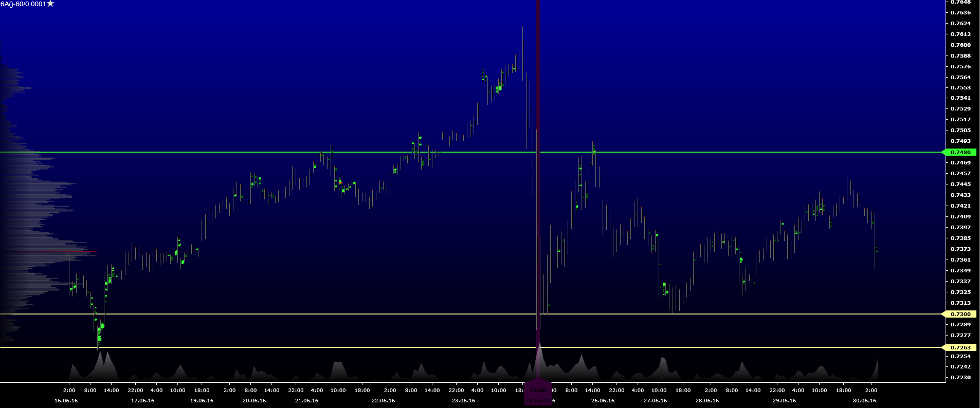This screenshot has height=408, width=980.
Task: Click the 30.06.16 date on time axis
Action: [x=864, y=400]
